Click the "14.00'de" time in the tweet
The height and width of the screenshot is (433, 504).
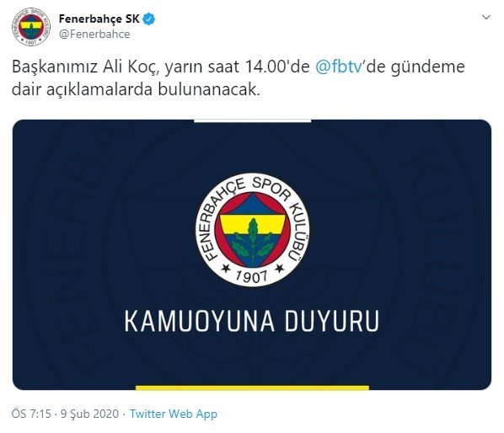277,67
